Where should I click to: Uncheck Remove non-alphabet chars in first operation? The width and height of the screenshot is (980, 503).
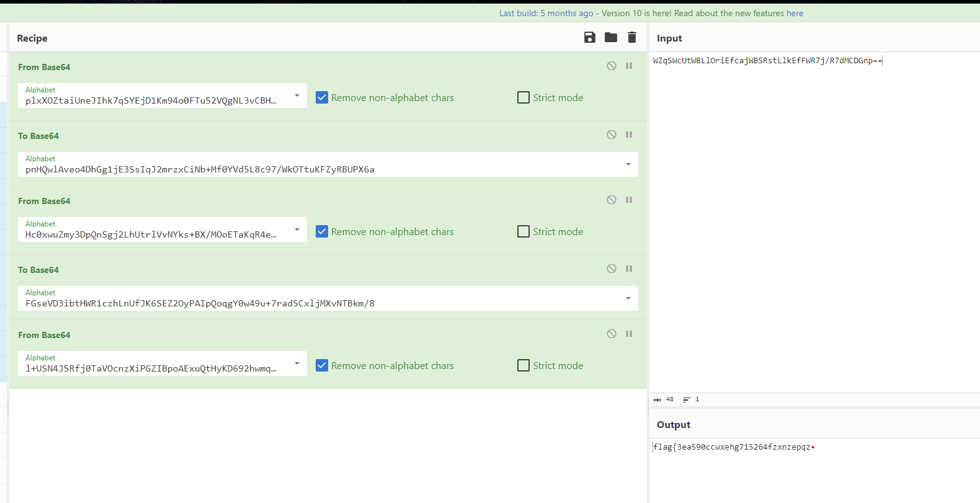point(322,97)
